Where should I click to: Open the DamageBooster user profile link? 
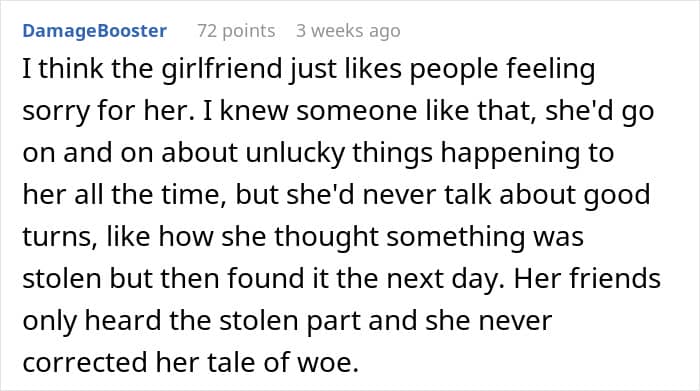(95, 31)
